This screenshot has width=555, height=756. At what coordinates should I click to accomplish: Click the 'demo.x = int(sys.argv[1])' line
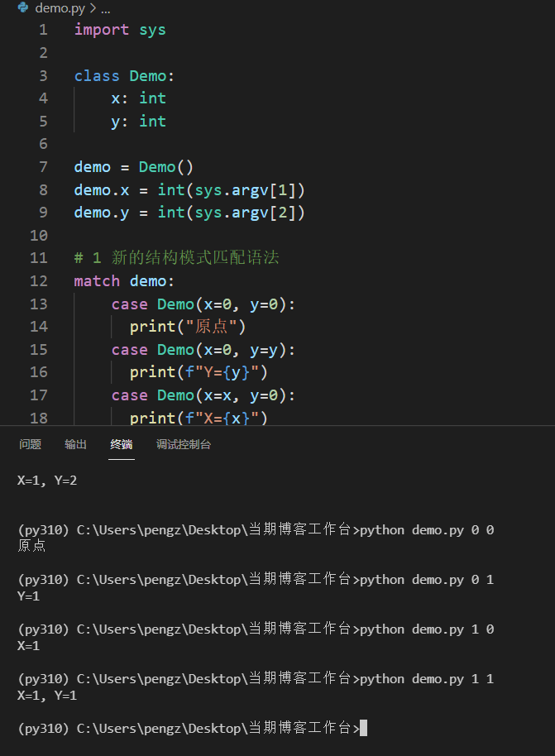click(x=189, y=190)
